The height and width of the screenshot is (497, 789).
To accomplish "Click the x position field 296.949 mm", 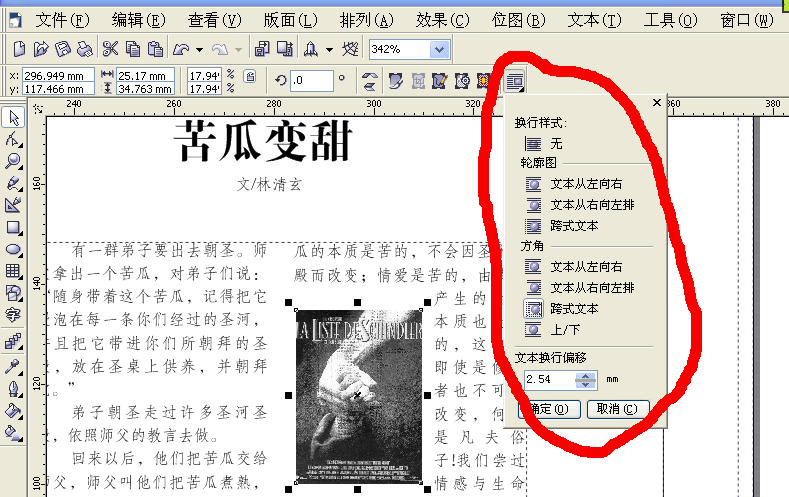I will click(58, 76).
